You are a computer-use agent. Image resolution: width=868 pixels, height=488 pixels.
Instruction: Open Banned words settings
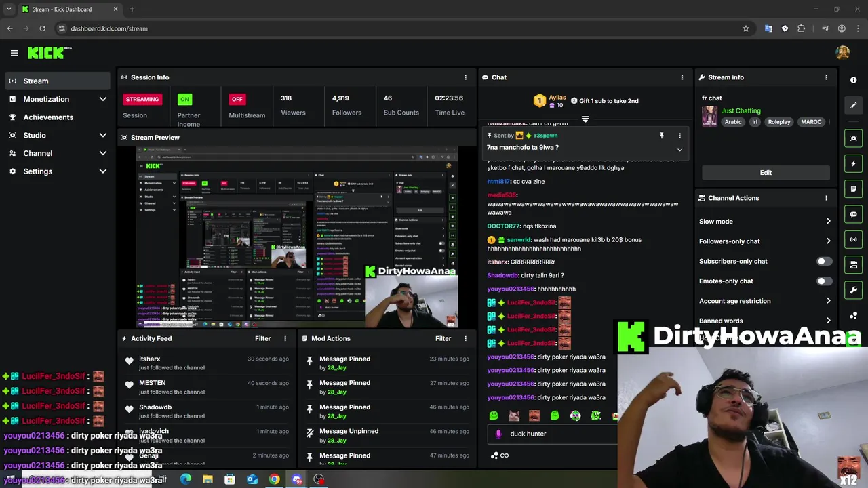tap(765, 321)
